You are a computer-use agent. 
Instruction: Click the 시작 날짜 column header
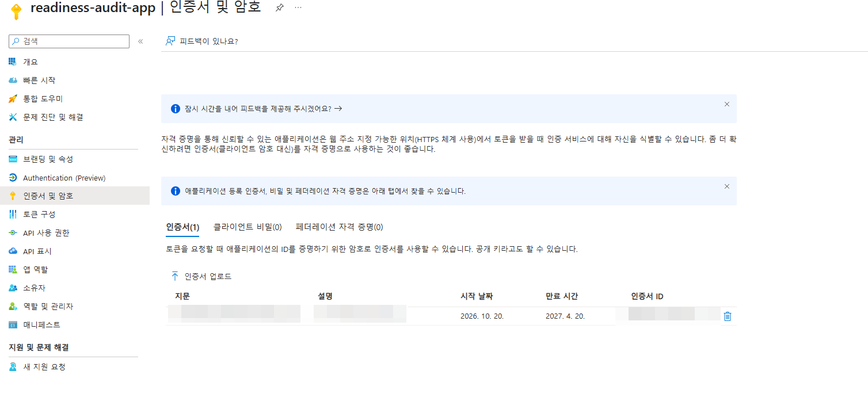pyautogui.click(x=477, y=296)
